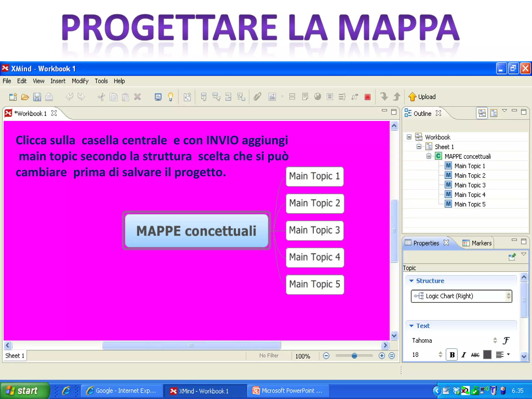Open the Modify menu
The width and height of the screenshot is (532, 399).
[80, 81]
